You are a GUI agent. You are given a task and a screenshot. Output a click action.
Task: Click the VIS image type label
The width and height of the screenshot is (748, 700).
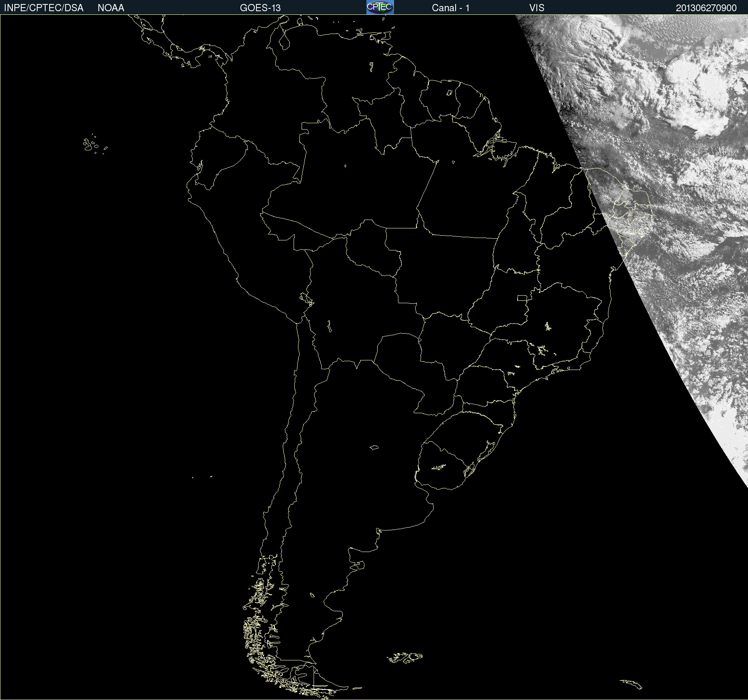536,8
